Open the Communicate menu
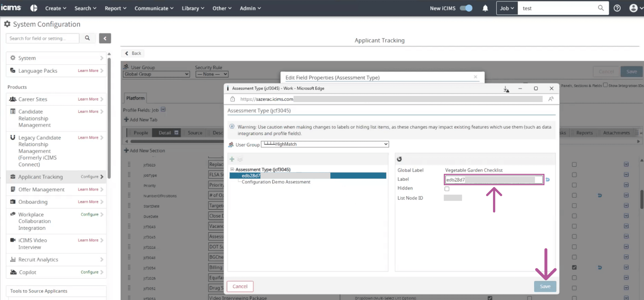Image resolution: width=644 pixels, height=300 pixels. (x=154, y=8)
